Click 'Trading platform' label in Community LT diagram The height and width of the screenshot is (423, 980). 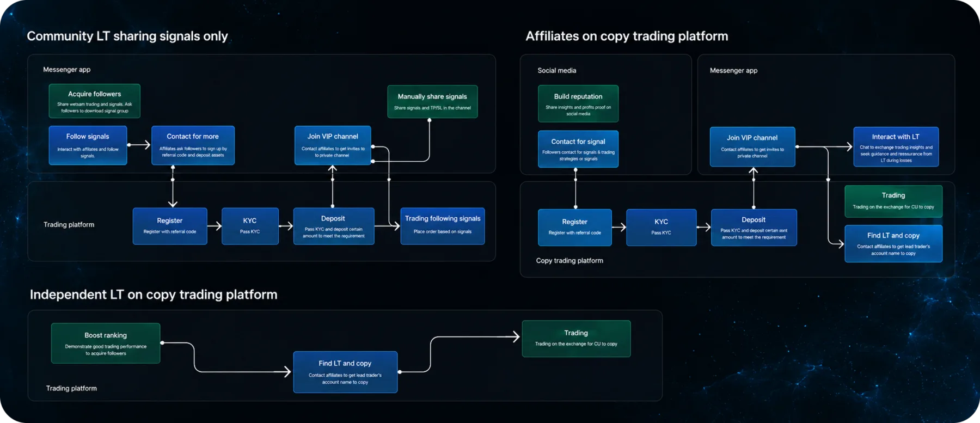tap(69, 224)
